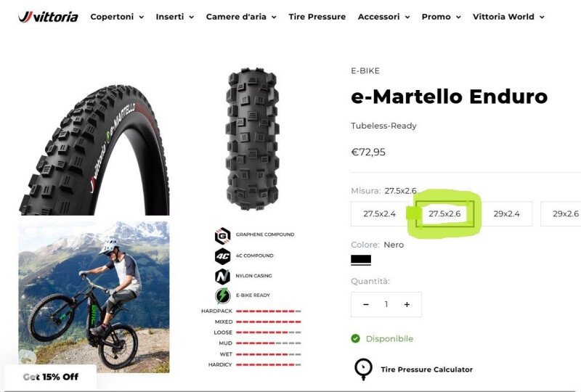Click the green Disponibile checkmark icon
581x392 pixels.
tap(355, 338)
